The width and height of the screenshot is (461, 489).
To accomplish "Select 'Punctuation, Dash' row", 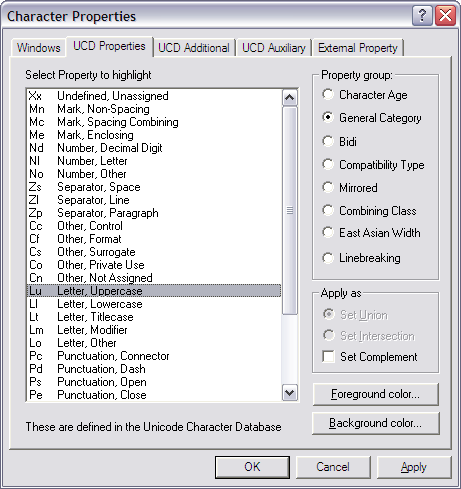I will [x=154, y=369].
